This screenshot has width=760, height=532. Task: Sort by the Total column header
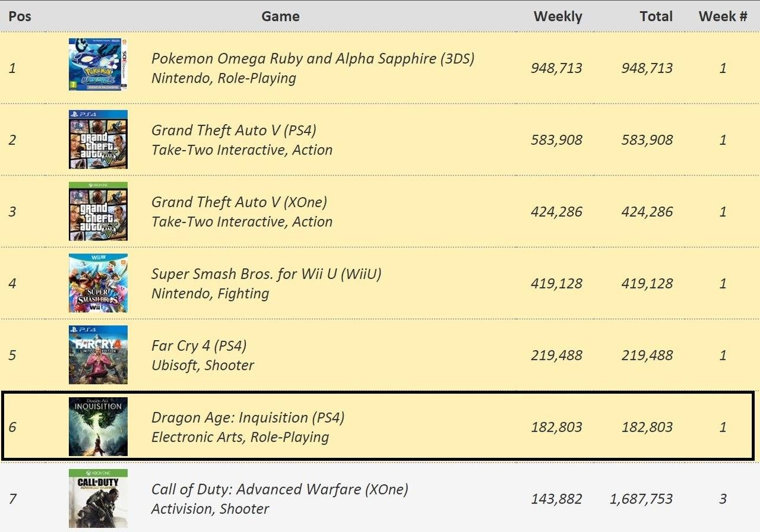coord(656,17)
